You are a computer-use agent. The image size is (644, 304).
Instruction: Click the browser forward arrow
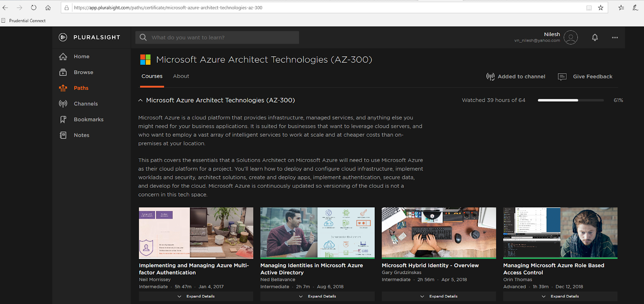[x=19, y=8]
